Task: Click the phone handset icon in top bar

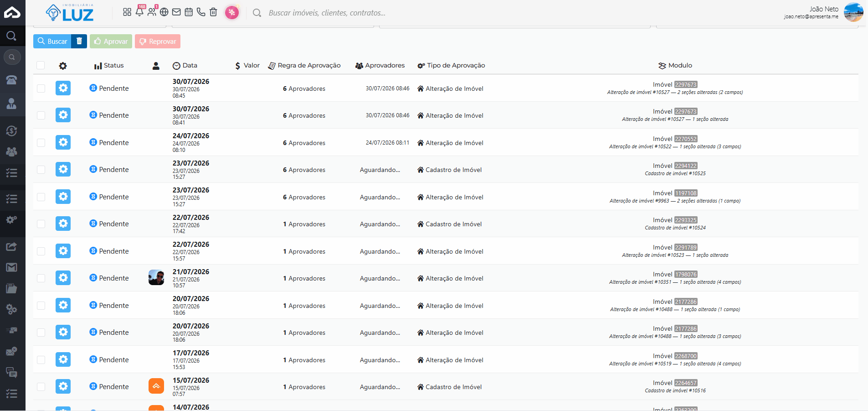Action: click(x=201, y=12)
